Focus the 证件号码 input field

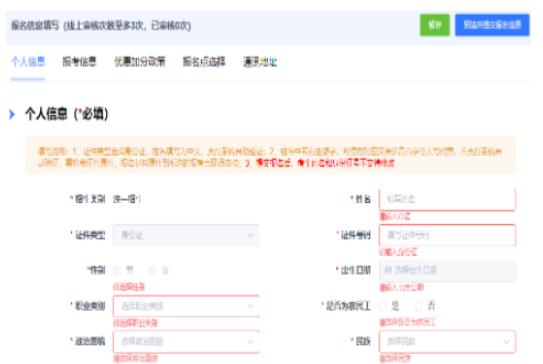pyautogui.click(x=447, y=235)
